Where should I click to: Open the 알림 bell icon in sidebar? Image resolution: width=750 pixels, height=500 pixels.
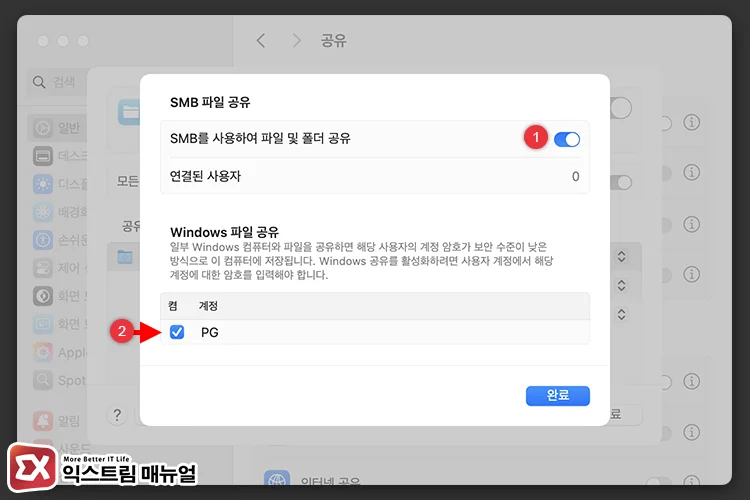coord(43,421)
